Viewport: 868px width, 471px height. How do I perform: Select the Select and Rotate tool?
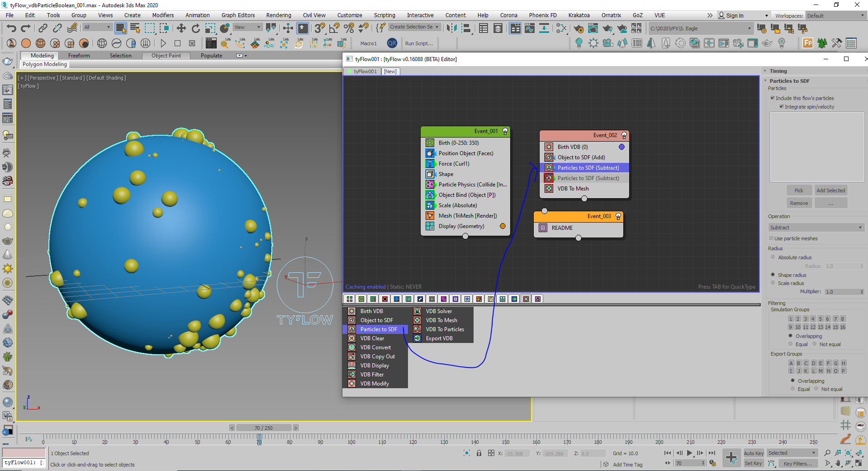pos(195,28)
